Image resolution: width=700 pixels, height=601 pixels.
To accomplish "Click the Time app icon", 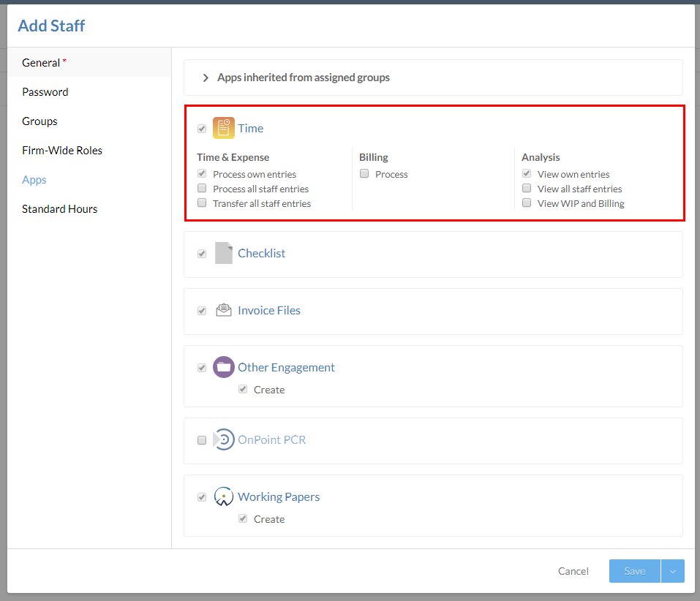I will [x=223, y=128].
